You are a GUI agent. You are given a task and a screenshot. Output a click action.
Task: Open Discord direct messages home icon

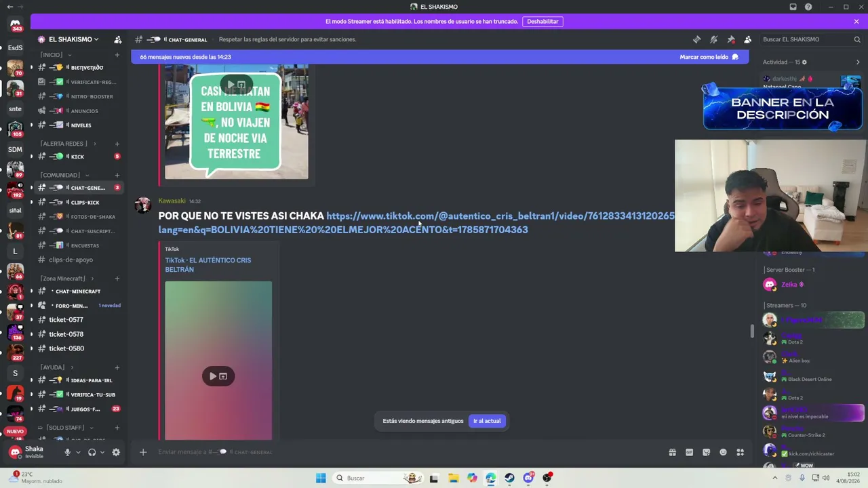(15, 25)
